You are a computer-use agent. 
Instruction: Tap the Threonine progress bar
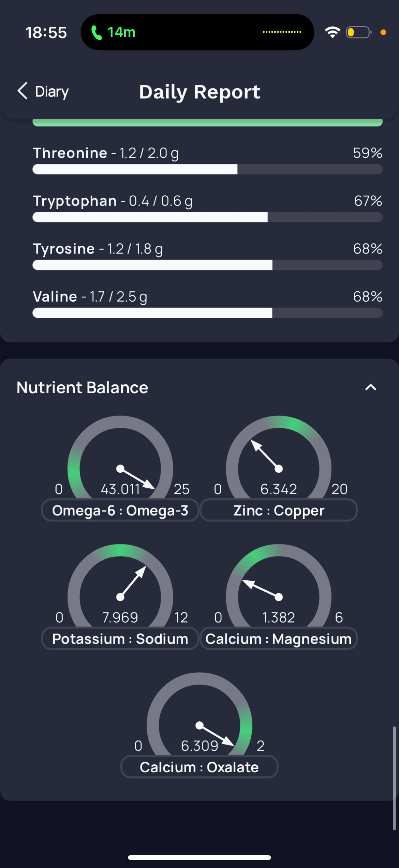tap(207, 169)
